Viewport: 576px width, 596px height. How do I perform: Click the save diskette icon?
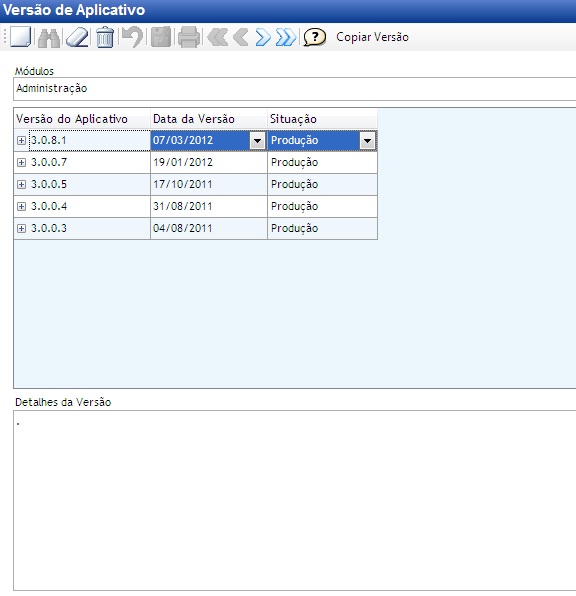[161, 37]
